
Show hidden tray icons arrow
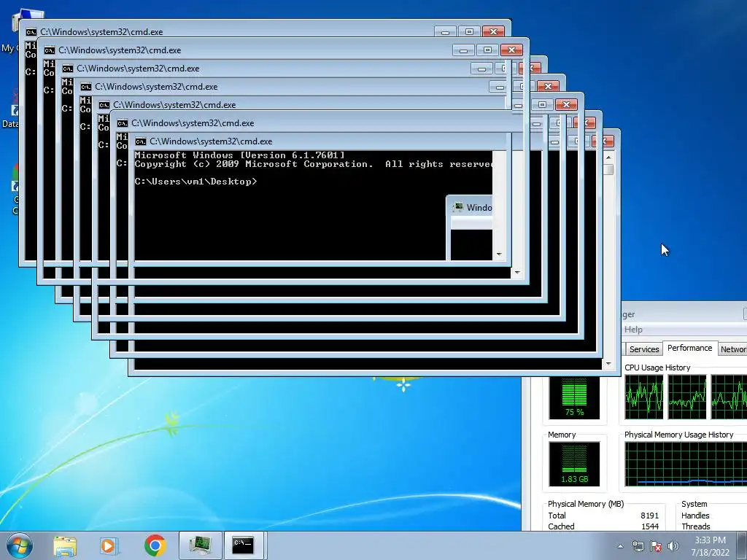click(x=620, y=546)
